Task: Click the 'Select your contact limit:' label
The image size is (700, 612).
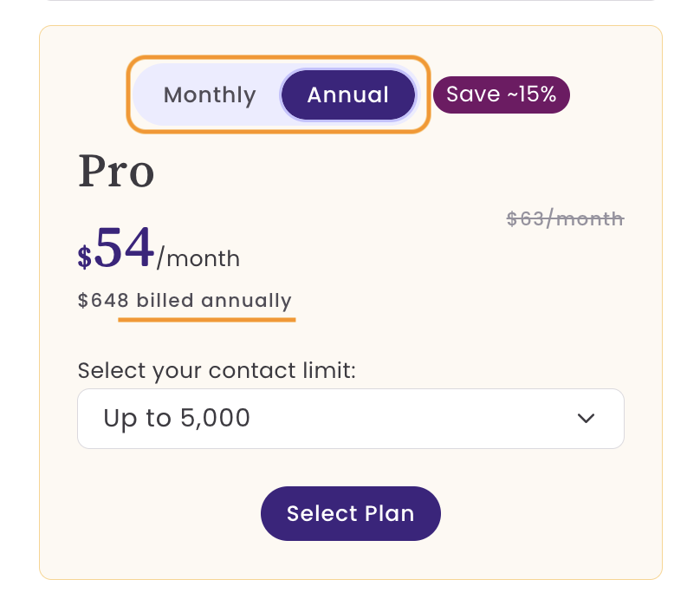Action: (217, 371)
